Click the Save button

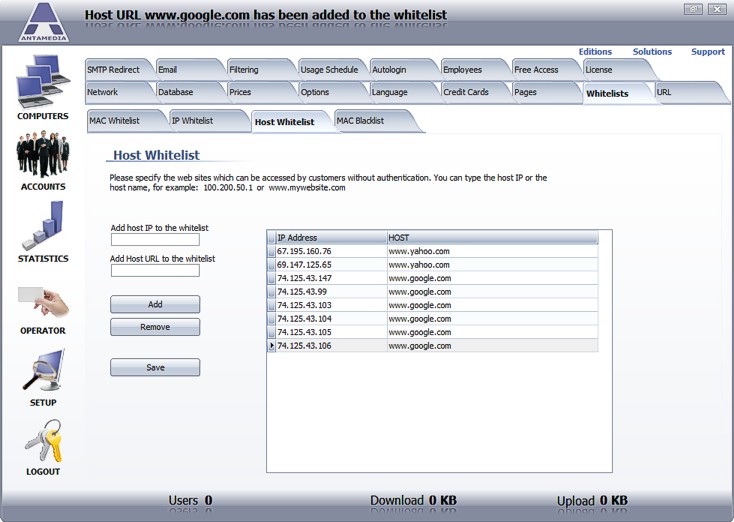pos(155,368)
